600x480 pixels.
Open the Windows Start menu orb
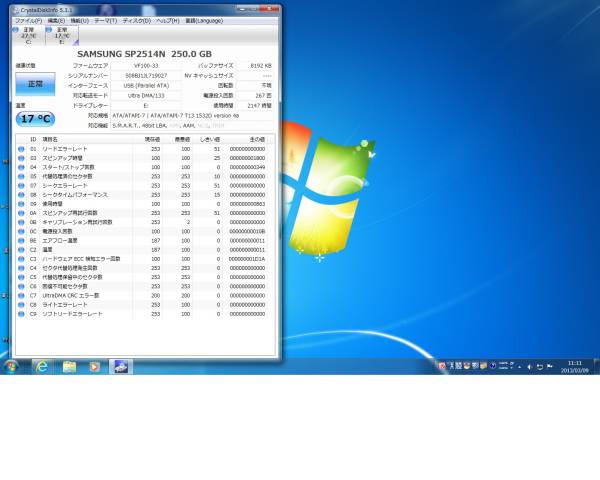(x=11, y=367)
